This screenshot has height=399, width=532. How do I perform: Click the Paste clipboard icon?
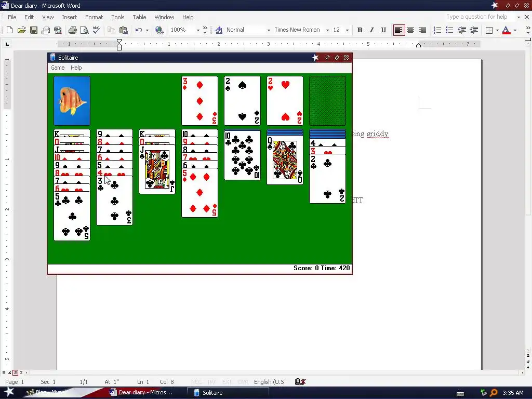(124, 30)
